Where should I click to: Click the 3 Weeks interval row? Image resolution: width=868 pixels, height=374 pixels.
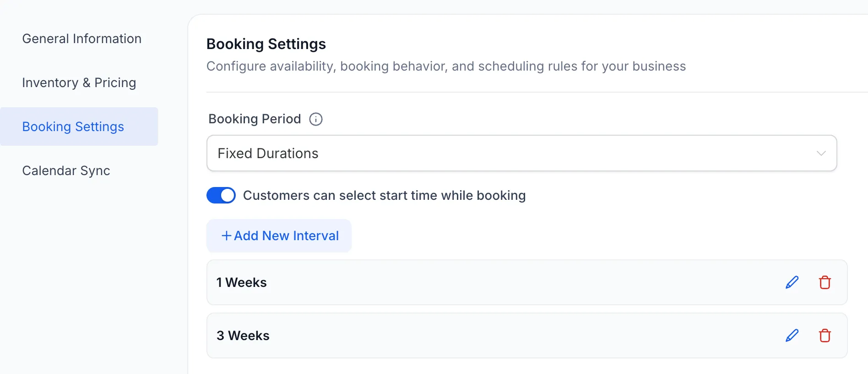458,335
